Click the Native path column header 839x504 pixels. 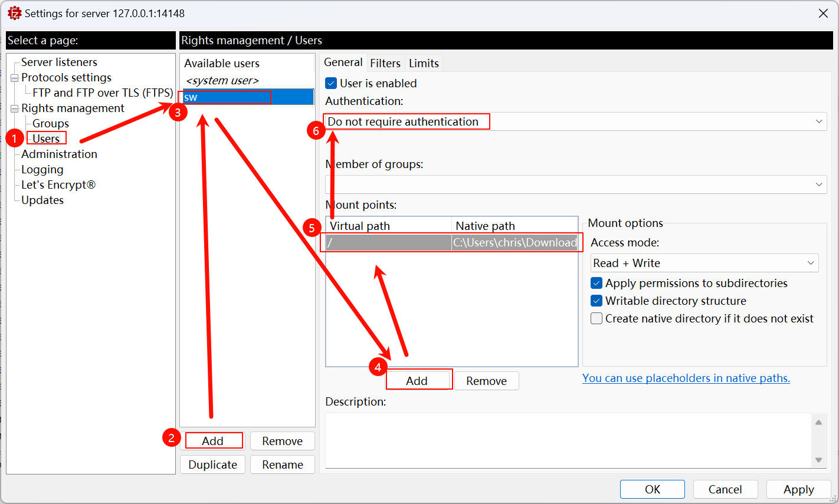point(514,226)
